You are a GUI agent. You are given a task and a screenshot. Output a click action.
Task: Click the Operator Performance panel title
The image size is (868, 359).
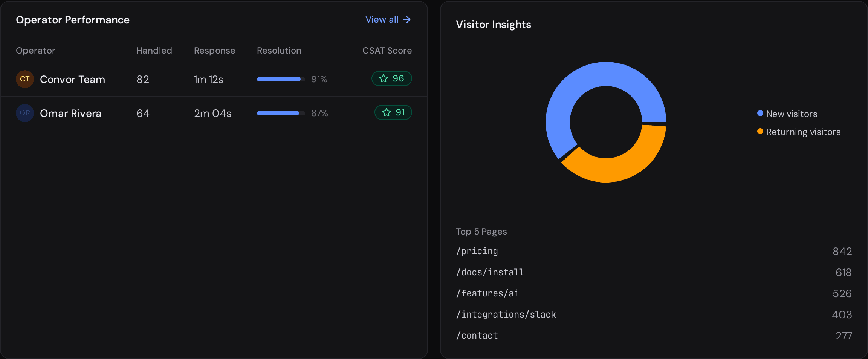click(x=72, y=20)
